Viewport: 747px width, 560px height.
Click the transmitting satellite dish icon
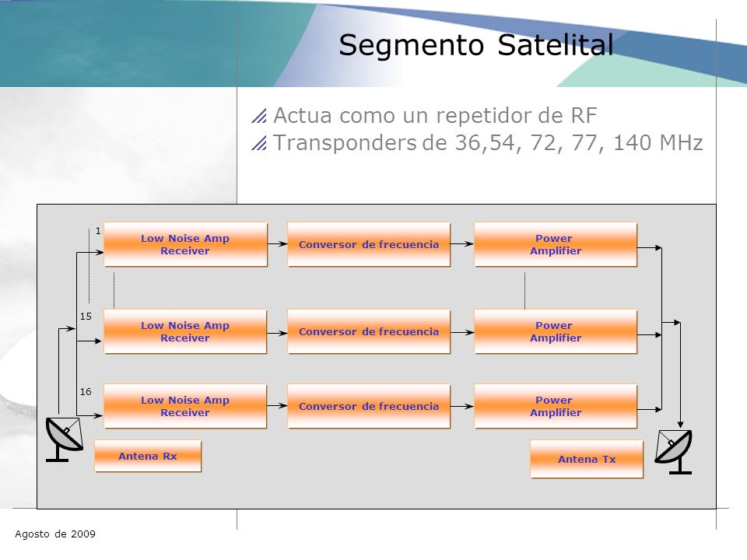pyautogui.click(x=674, y=452)
